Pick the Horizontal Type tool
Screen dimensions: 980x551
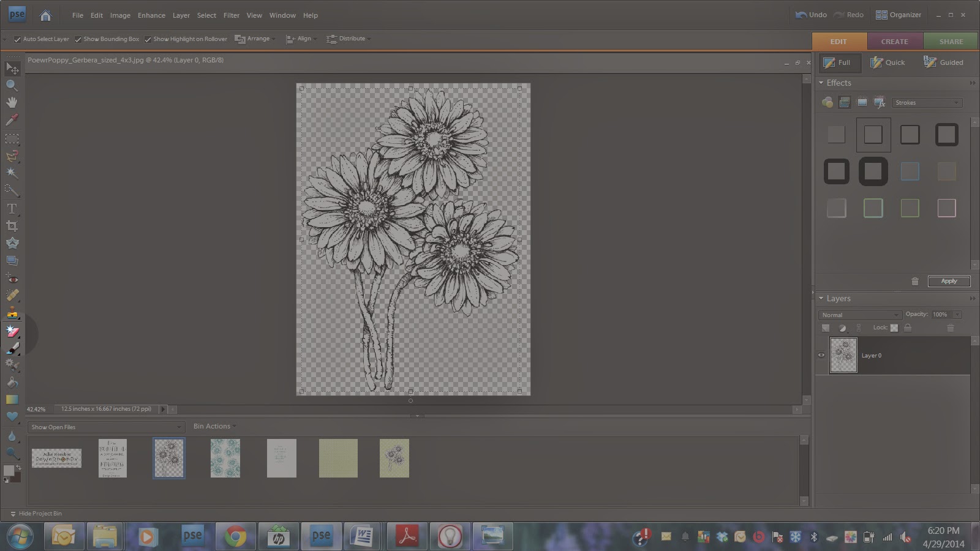(x=12, y=209)
